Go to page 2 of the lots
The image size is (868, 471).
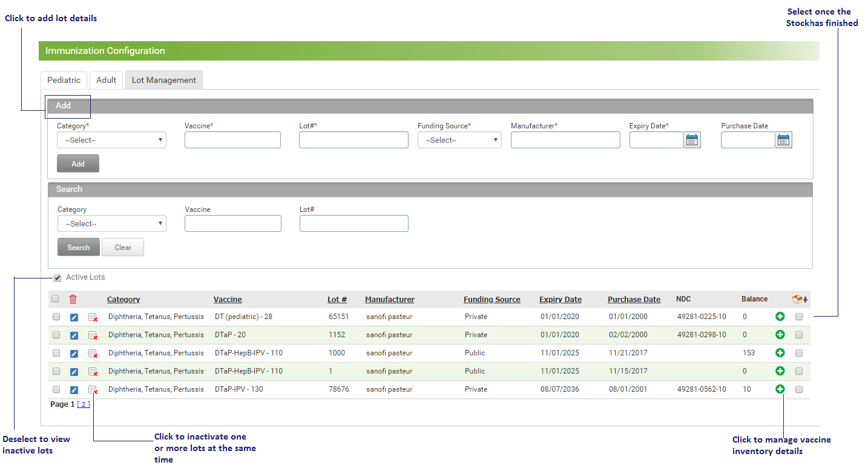coord(83,404)
